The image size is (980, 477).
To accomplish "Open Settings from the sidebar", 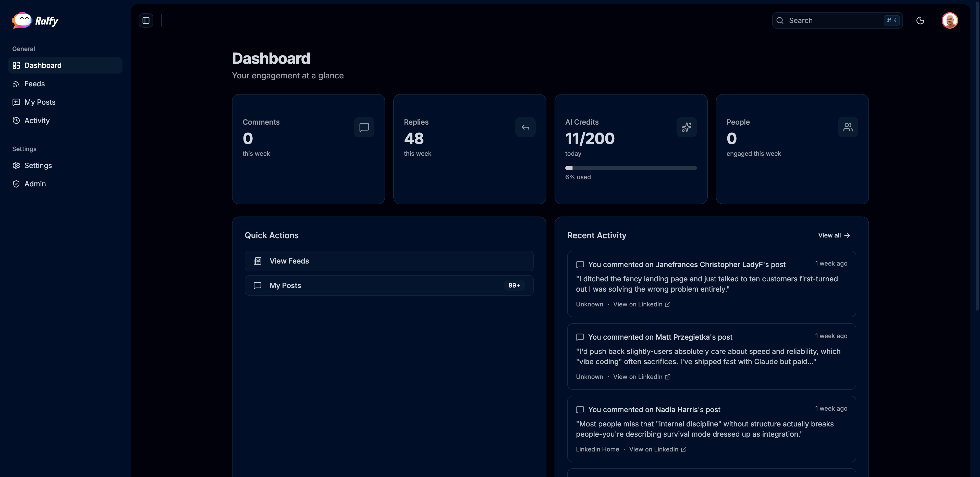I will (38, 165).
